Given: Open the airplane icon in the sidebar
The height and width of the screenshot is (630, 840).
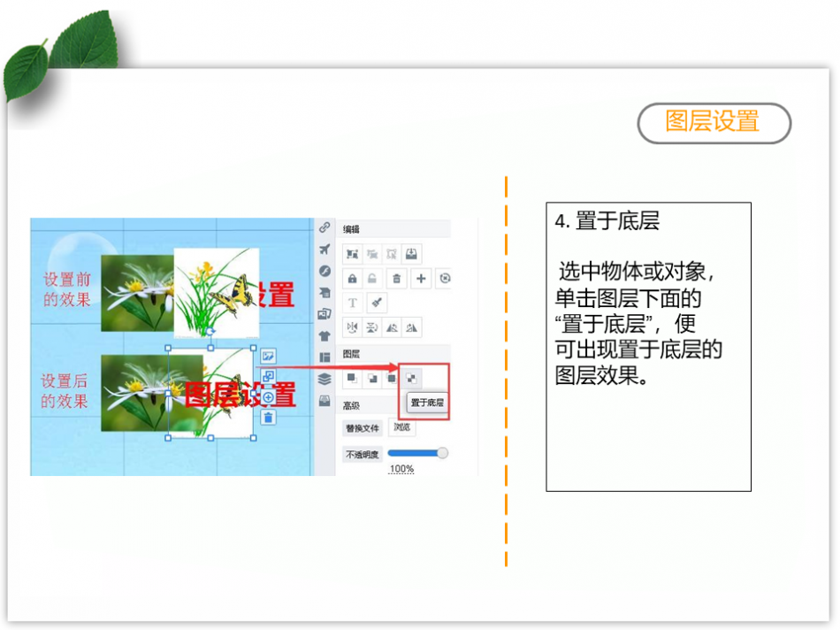Looking at the screenshot, I should coord(325,249).
